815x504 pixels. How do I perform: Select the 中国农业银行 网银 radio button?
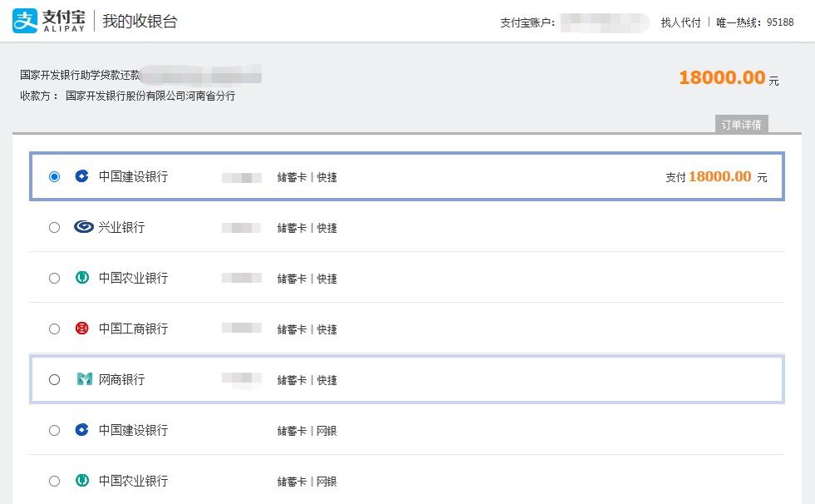coord(54,482)
